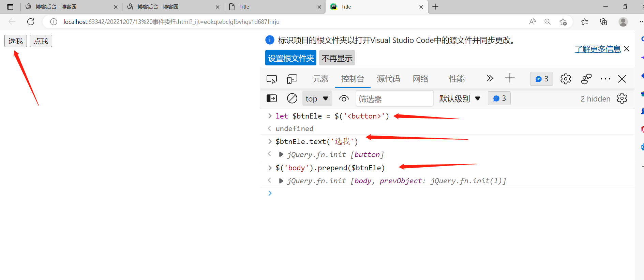Expand more DevTools tabs chevron

(490, 79)
